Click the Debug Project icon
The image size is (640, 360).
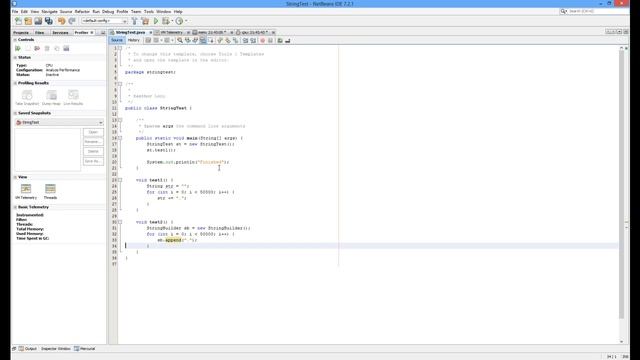pos(165,21)
